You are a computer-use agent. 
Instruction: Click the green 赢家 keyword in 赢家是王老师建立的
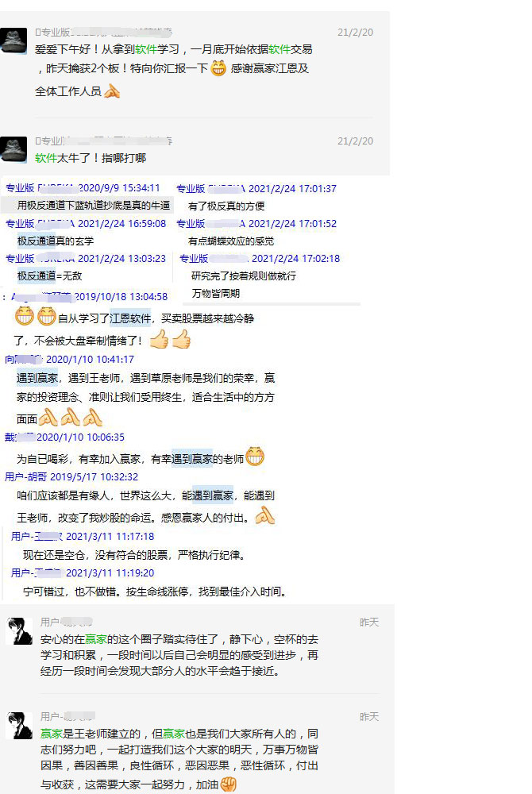pos(51,734)
